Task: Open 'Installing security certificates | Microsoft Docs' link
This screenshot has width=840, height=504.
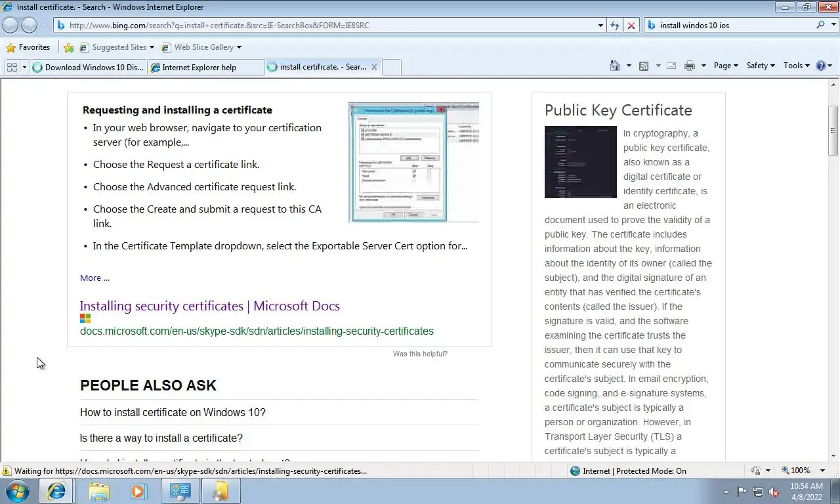Action: pos(210,306)
